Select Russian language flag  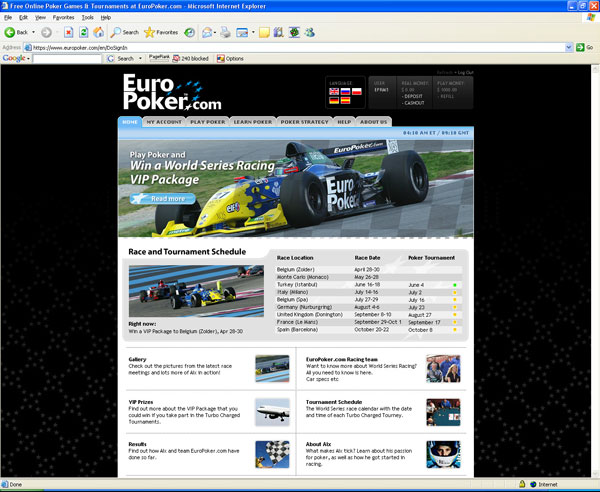pos(345,91)
